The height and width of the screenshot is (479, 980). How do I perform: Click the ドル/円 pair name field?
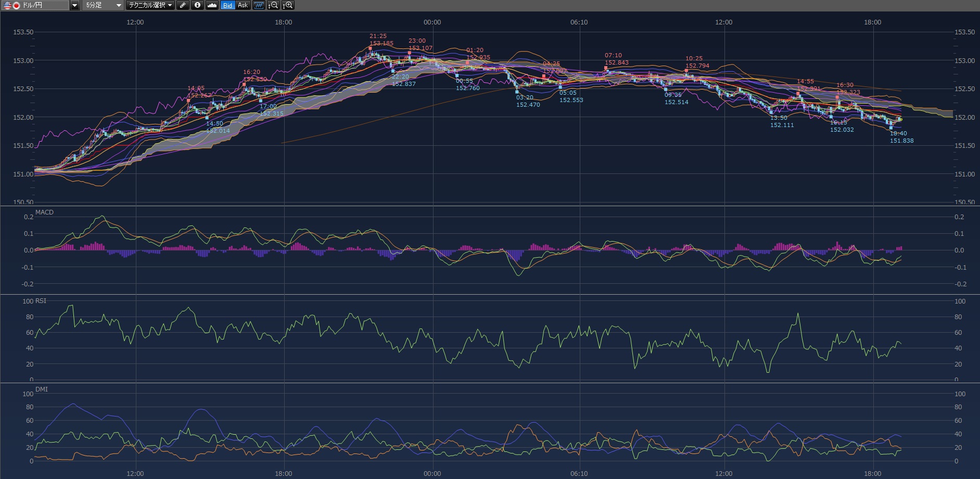tap(44, 5)
